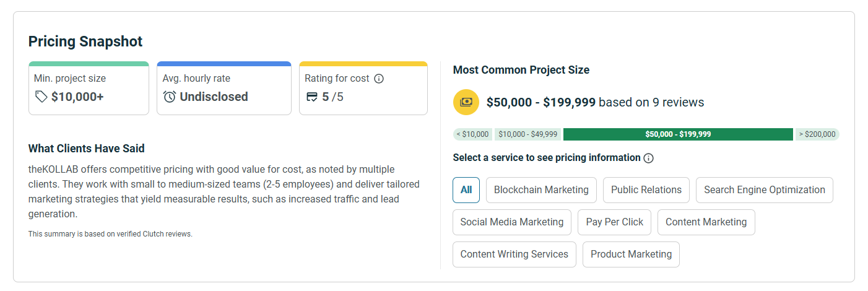Click the info icon beside Rating for cost
Screen dimensions: 868x291
pos(380,79)
